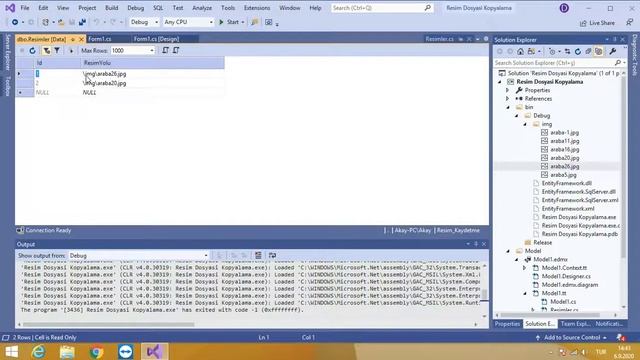The image size is (640, 360).
Task: Toggle the query filter icon beside Refresh
Action: [47, 51]
